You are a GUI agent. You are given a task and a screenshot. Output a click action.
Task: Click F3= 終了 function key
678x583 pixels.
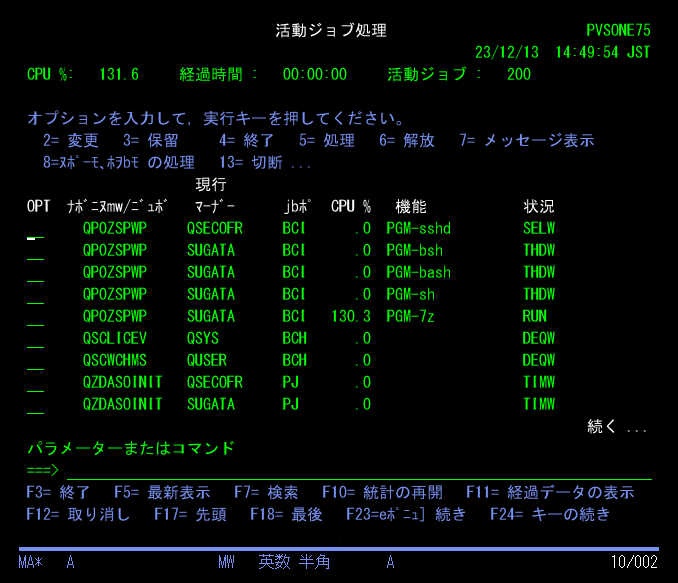[x=58, y=492]
